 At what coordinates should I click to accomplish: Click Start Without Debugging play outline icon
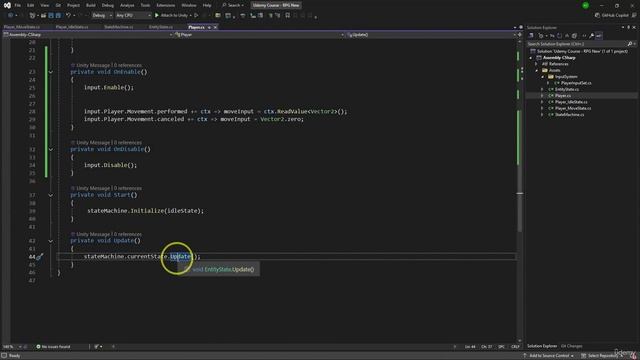pyautogui.click(x=196, y=16)
